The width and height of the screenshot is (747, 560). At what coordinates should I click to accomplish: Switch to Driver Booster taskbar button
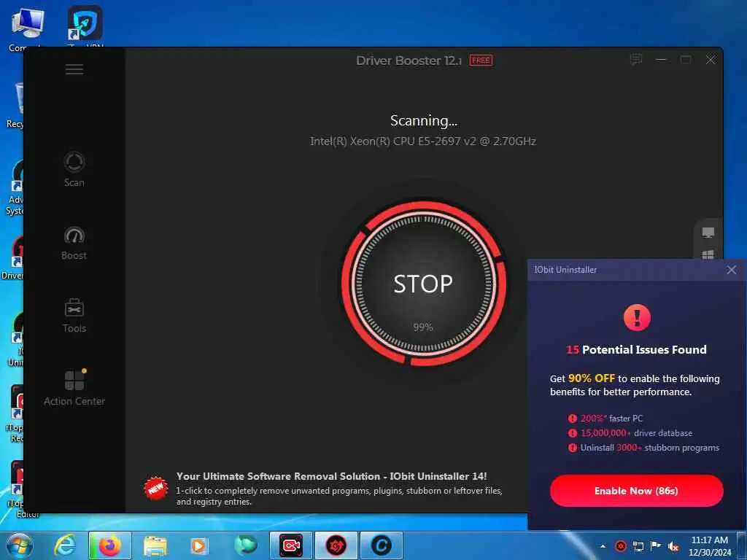tap(336, 545)
